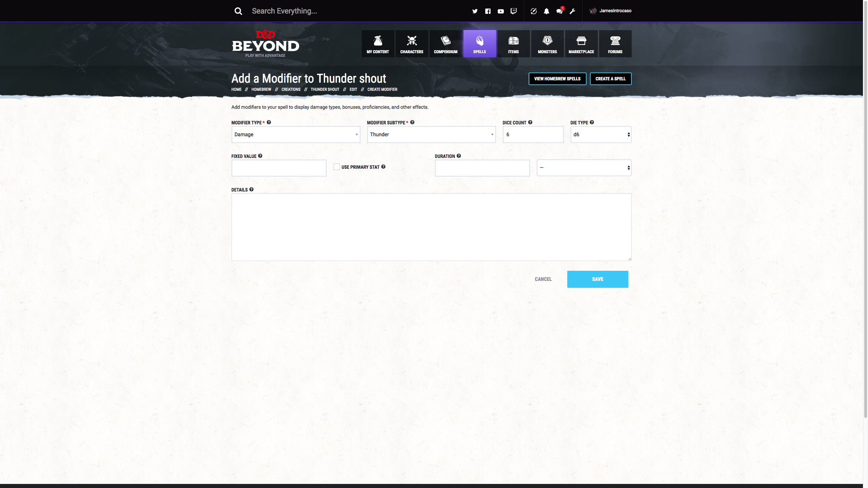This screenshot has height=488, width=868.
Task: Open the Facebook link icon
Action: [x=488, y=11]
